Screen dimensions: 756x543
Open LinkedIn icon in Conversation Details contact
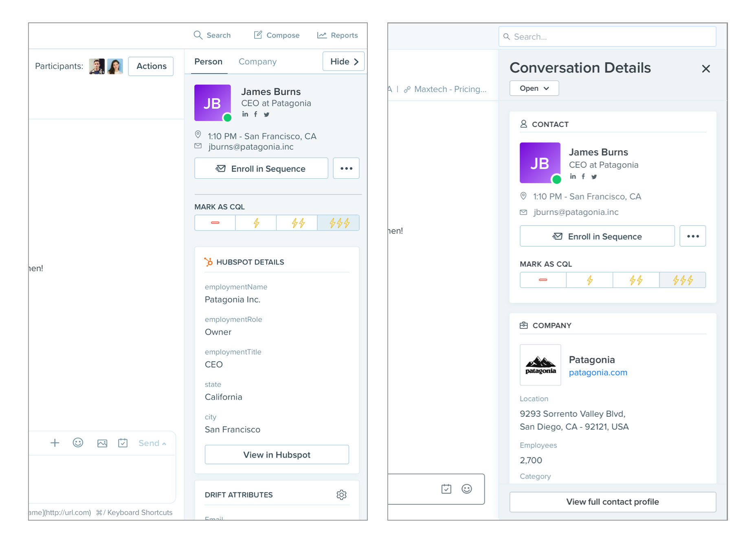(x=573, y=176)
